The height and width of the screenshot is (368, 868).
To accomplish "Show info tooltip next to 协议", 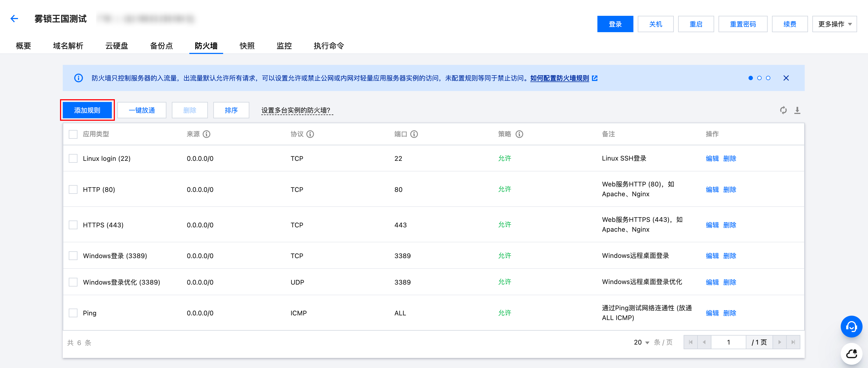I will [x=310, y=134].
